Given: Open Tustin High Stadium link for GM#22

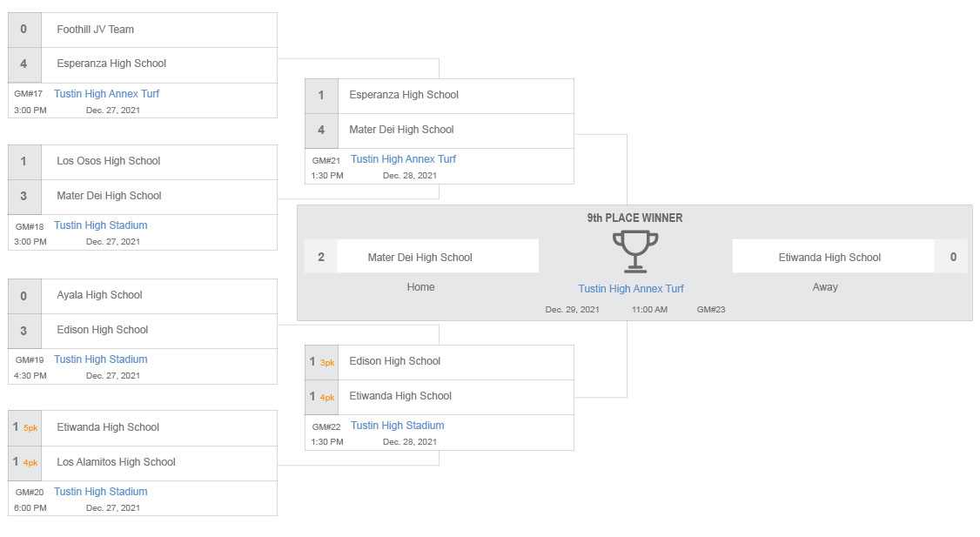Looking at the screenshot, I should (398, 426).
